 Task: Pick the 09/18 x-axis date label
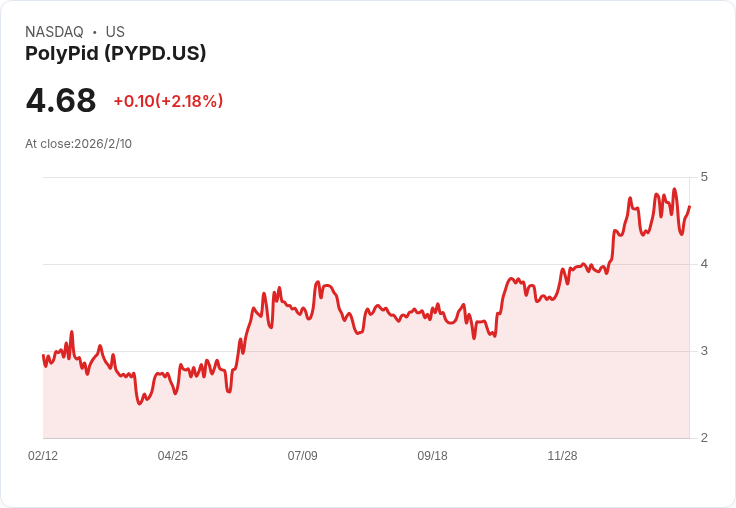click(432, 456)
